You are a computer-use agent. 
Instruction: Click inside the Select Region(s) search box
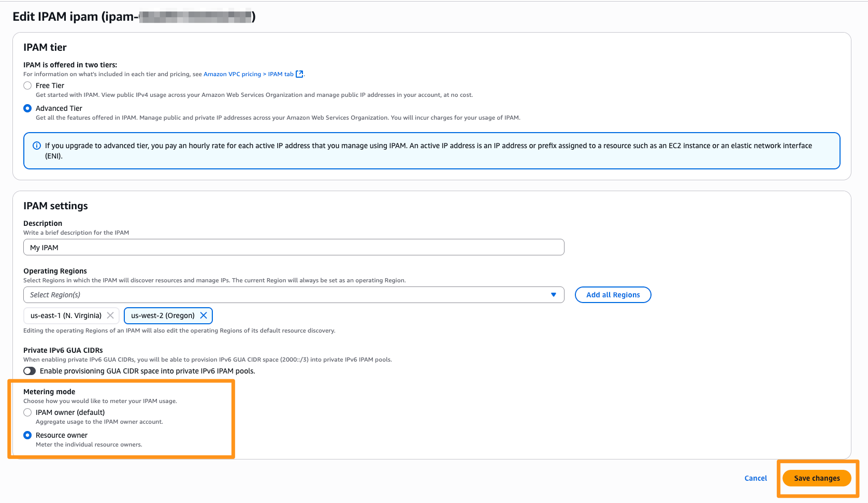click(x=207, y=295)
